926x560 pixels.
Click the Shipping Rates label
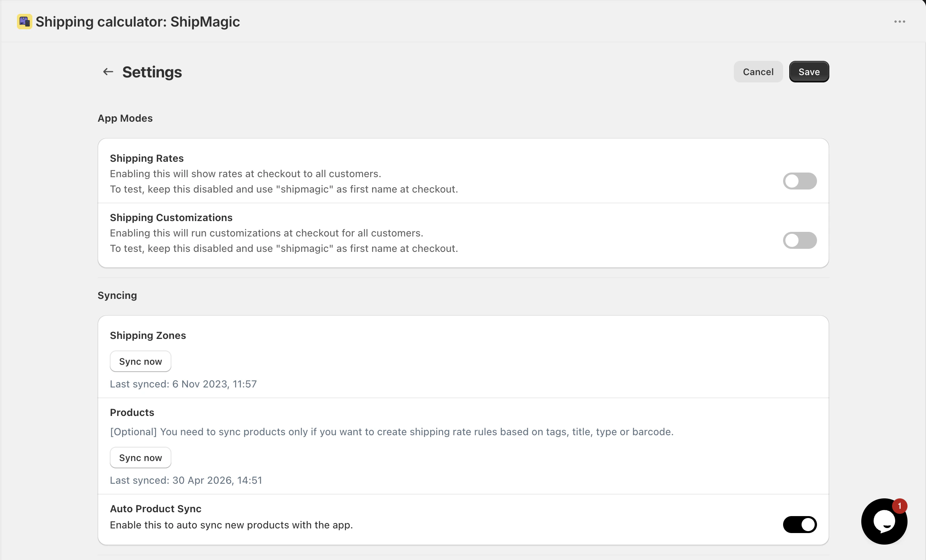click(147, 158)
